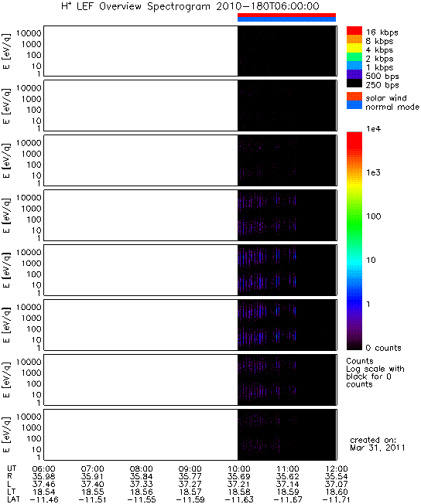
Task: Click the light blue 1 kbps swatch
Action: coord(354,65)
